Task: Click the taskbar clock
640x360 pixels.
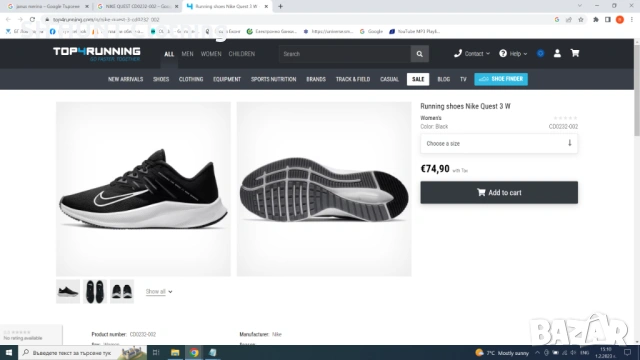Action: (606, 353)
